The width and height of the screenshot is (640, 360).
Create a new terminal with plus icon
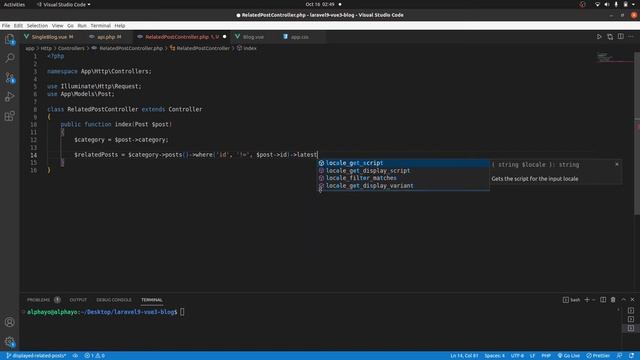[x=587, y=300]
